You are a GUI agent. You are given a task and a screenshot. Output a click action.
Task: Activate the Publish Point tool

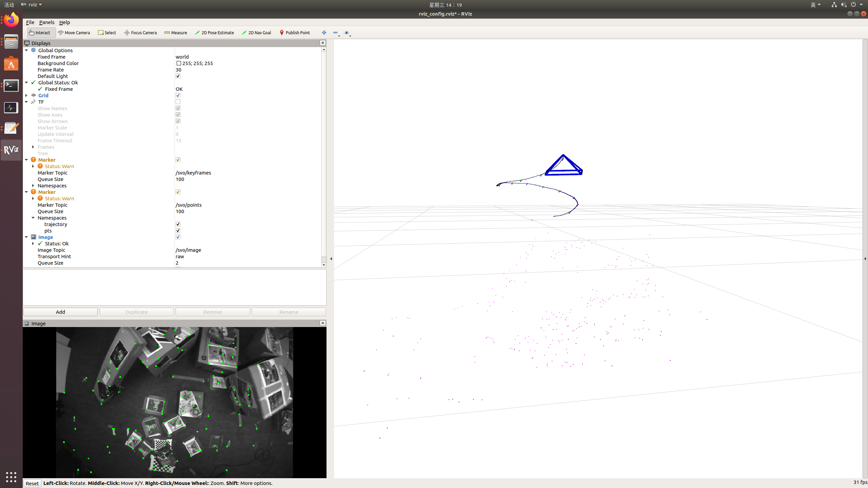click(295, 33)
